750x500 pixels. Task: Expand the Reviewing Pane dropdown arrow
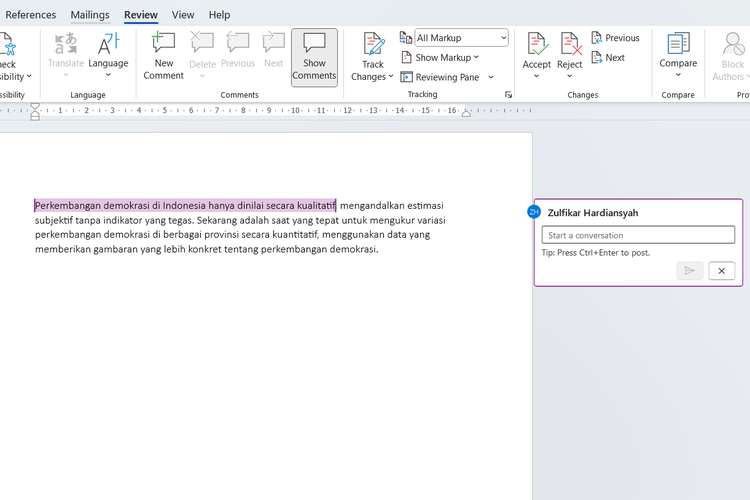[x=491, y=77]
